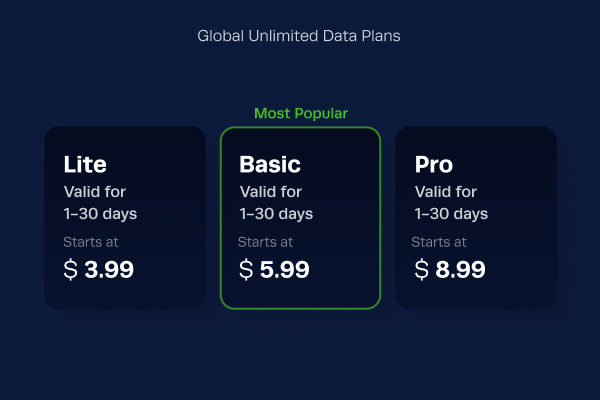This screenshot has height=400, width=600.
Task: Click the Most Popular green label
Action: click(301, 113)
